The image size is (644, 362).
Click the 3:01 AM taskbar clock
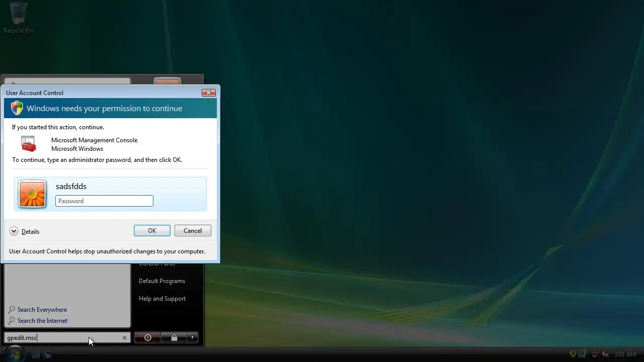[625, 354]
